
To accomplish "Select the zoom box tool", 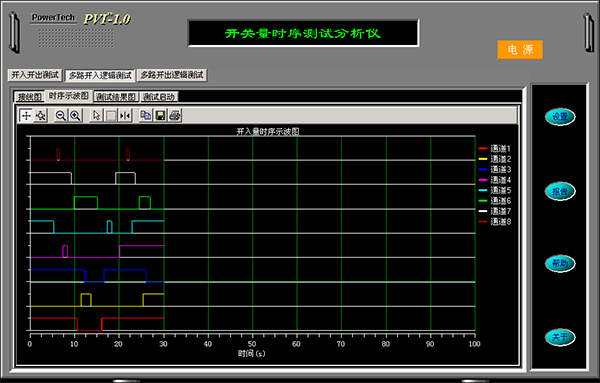I will point(111,116).
